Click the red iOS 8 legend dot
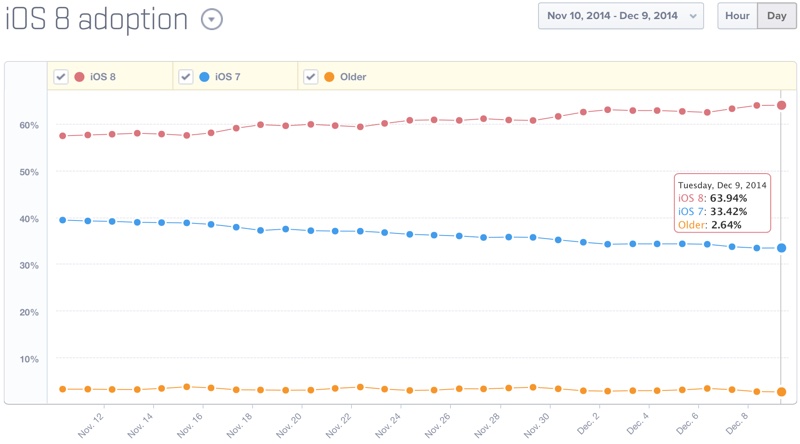800x444 pixels. tap(79, 77)
